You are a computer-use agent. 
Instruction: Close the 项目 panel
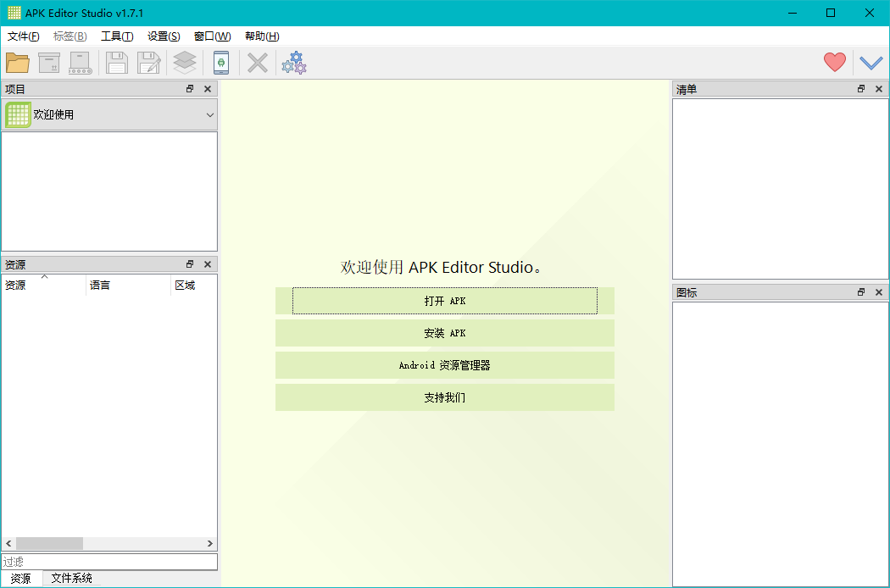(208, 89)
